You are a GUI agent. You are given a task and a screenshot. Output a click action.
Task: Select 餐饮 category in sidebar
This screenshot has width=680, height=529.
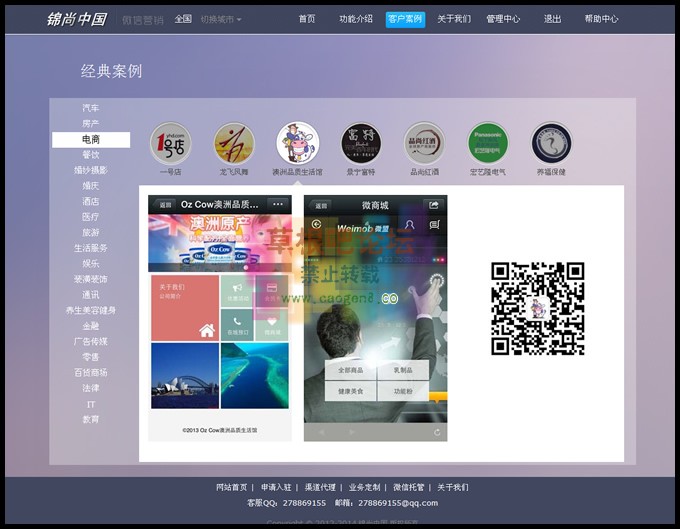click(91, 155)
